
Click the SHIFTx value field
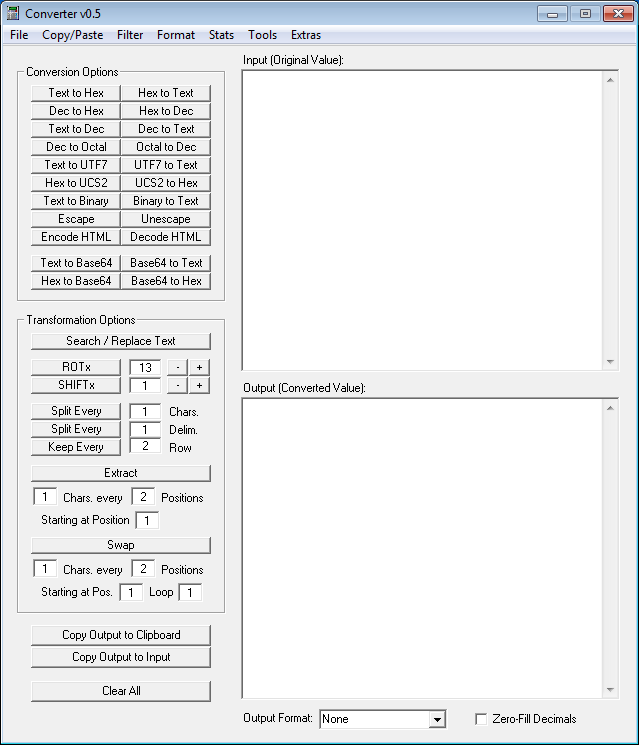[x=145, y=385]
